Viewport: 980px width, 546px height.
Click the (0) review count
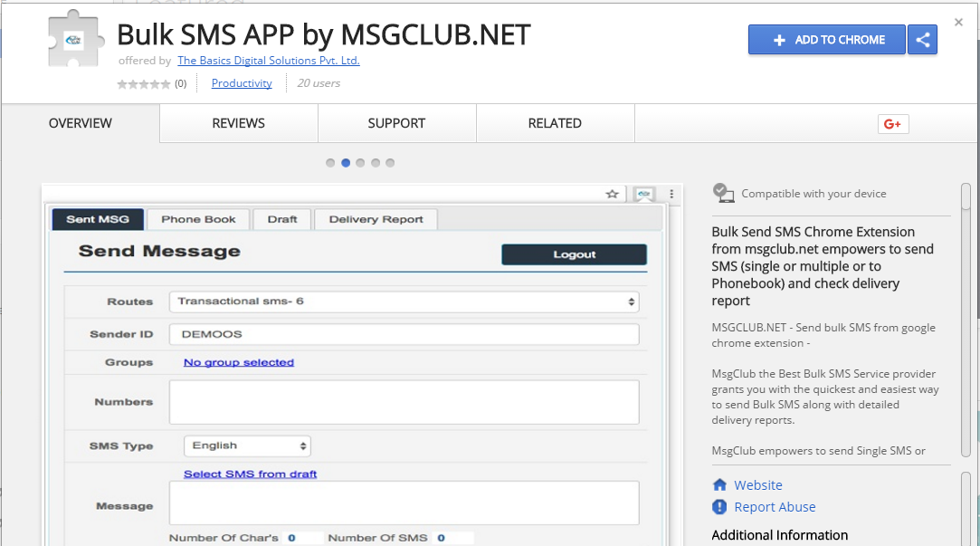tap(181, 84)
